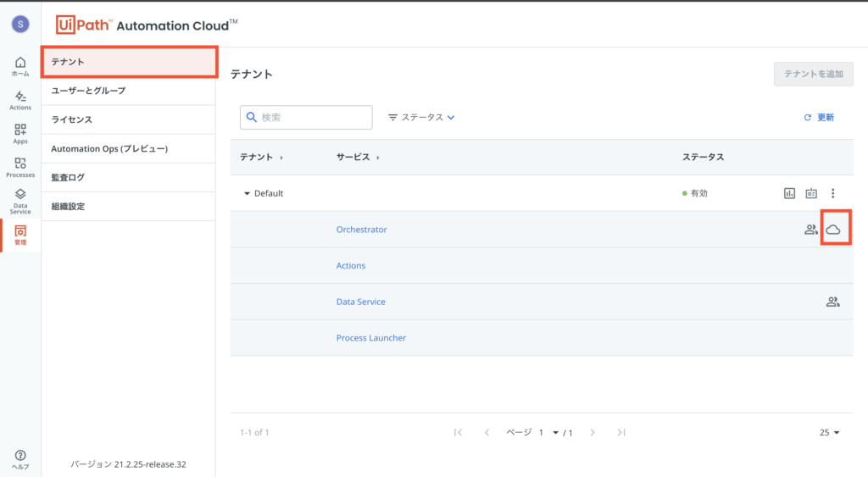Screen dimensions: 868x477
Task: Manage users icon in Orchestrator row
Action: point(811,229)
